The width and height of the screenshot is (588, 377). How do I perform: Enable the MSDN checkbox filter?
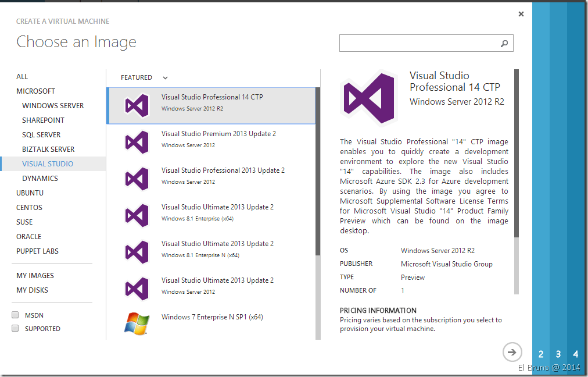pyautogui.click(x=16, y=315)
